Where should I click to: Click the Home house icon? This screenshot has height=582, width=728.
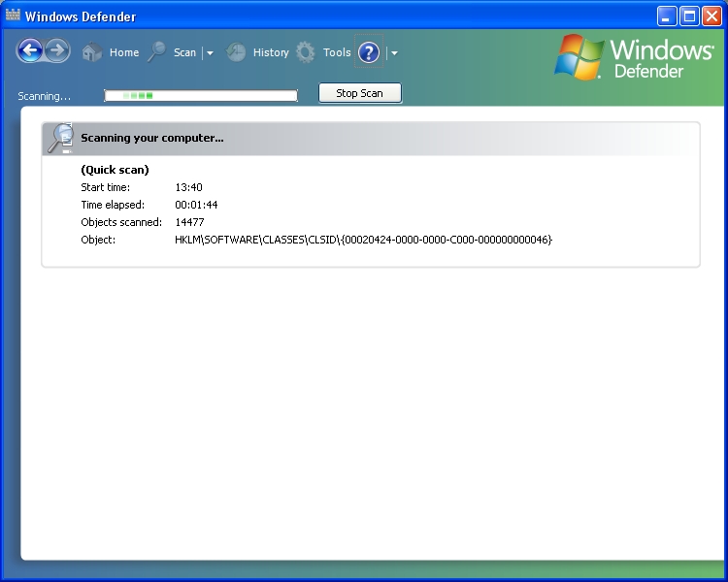tap(92, 52)
